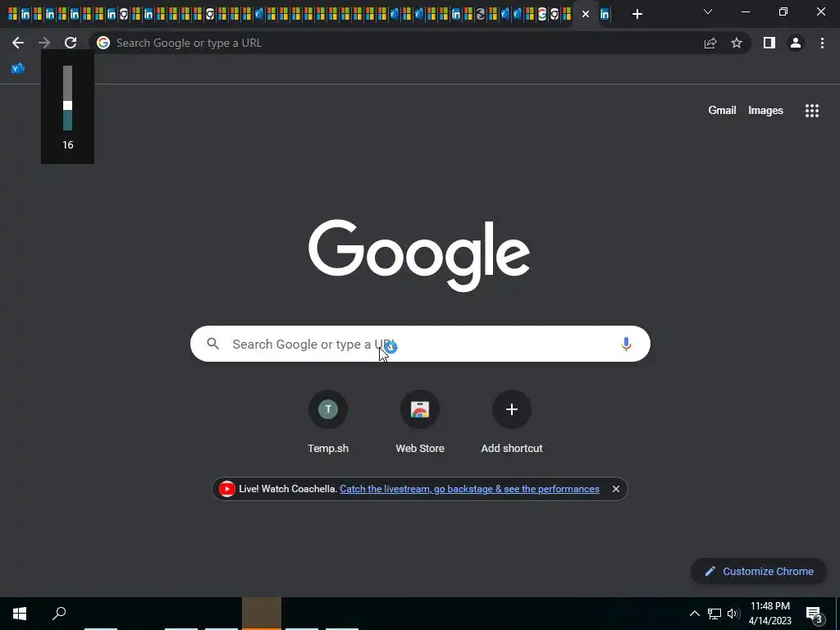
Task: Open the Windows Start menu
Action: (x=20, y=614)
